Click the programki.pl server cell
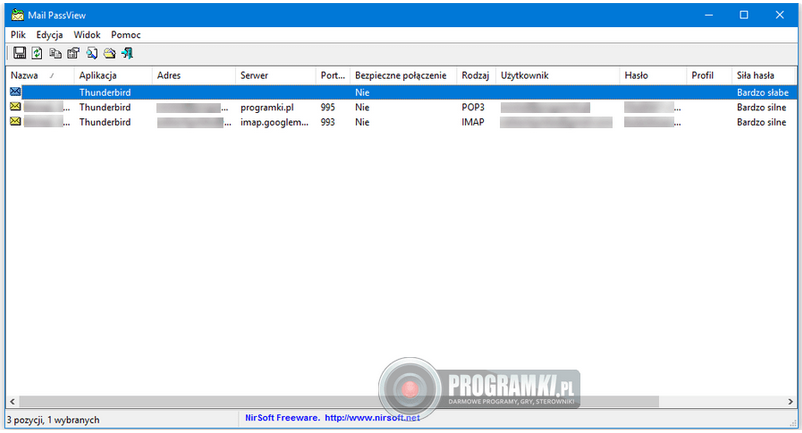Viewport: 802px width, 433px height. 267,107
